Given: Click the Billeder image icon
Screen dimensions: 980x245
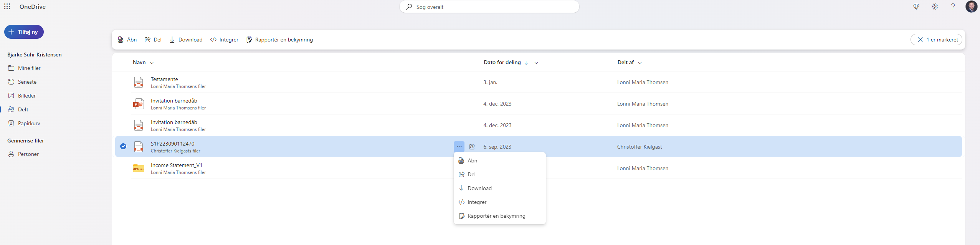Looking at the screenshot, I should 11,96.
